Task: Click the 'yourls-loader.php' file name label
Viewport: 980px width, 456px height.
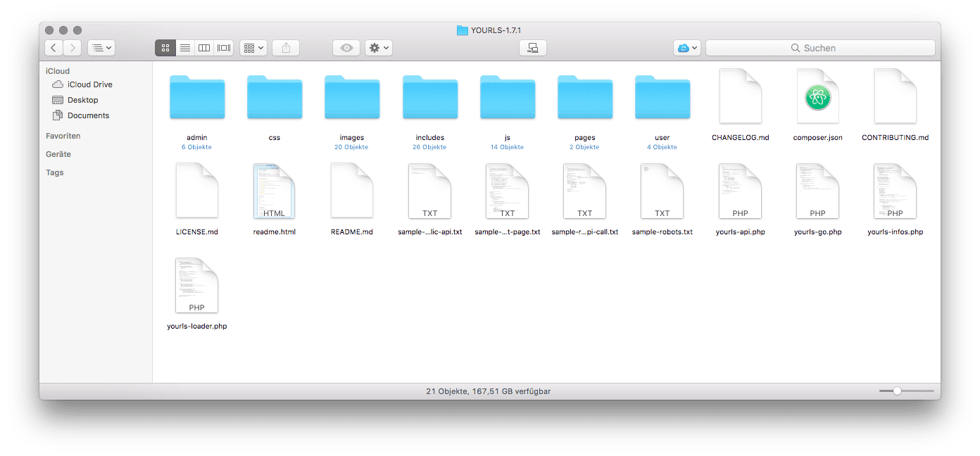Action: [x=197, y=327]
